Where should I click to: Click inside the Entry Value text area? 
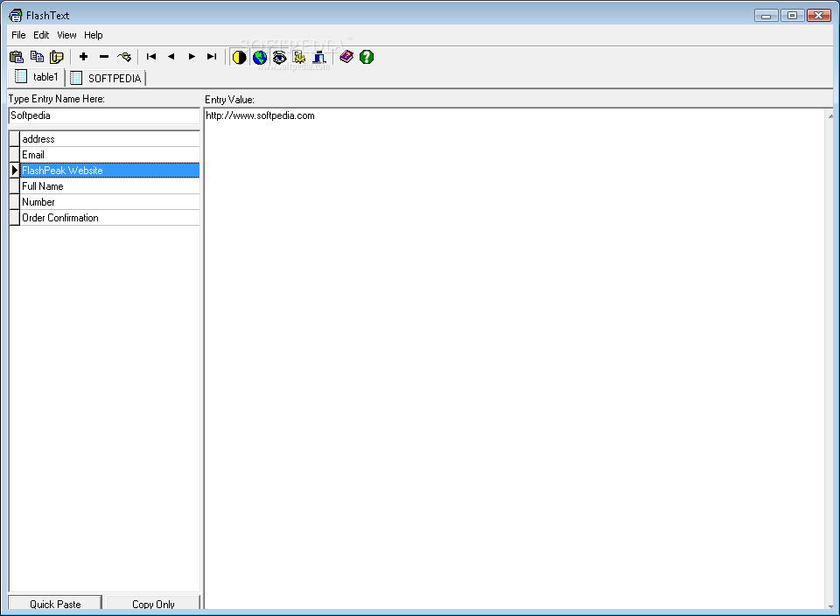pyautogui.click(x=514, y=358)
